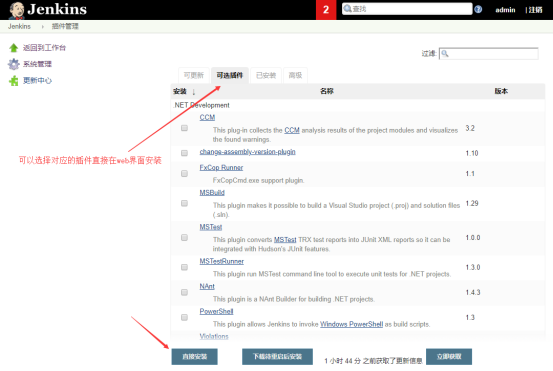The width and height of the screenshot is (553, 371).
Task: Open the CCM plugin title link
Action: [207, 117]
